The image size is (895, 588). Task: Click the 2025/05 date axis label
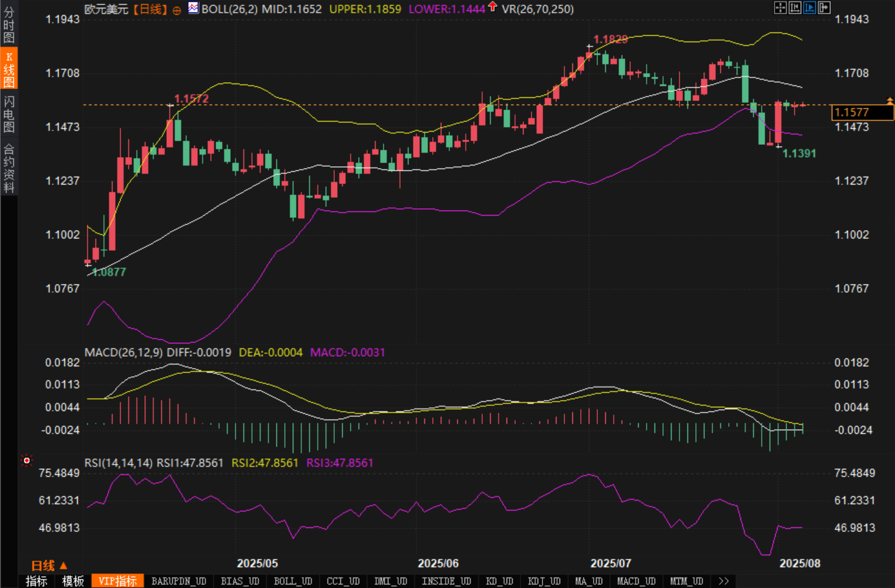[x=257, y=564]
